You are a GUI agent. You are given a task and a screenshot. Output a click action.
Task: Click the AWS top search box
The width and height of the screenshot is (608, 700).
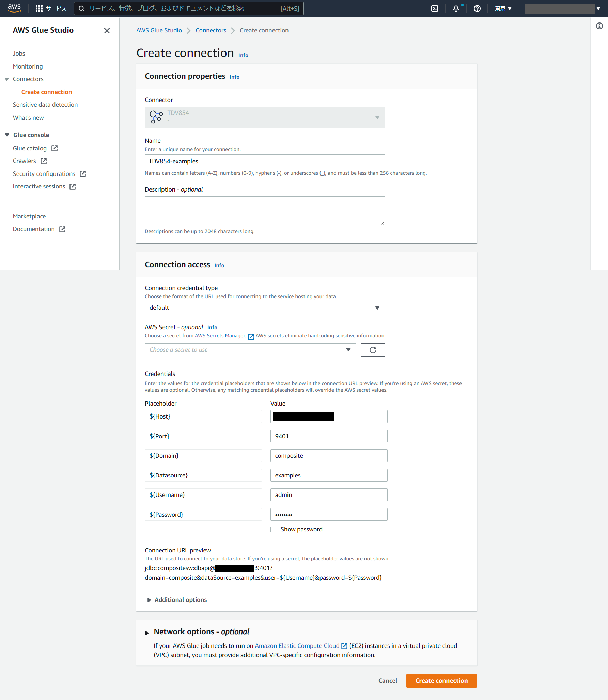tap(189, 9)
